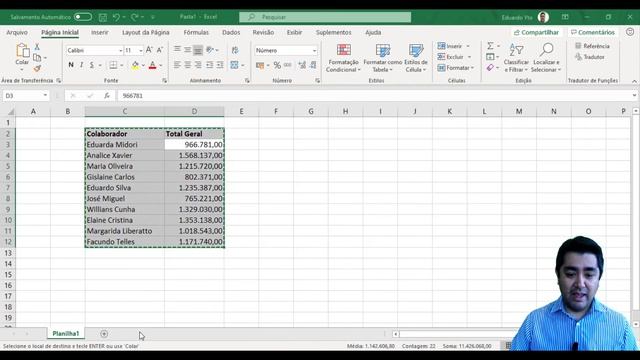Click the Mesclar e Centralizar icon
The image size is (640, 360).
[234, 65]
